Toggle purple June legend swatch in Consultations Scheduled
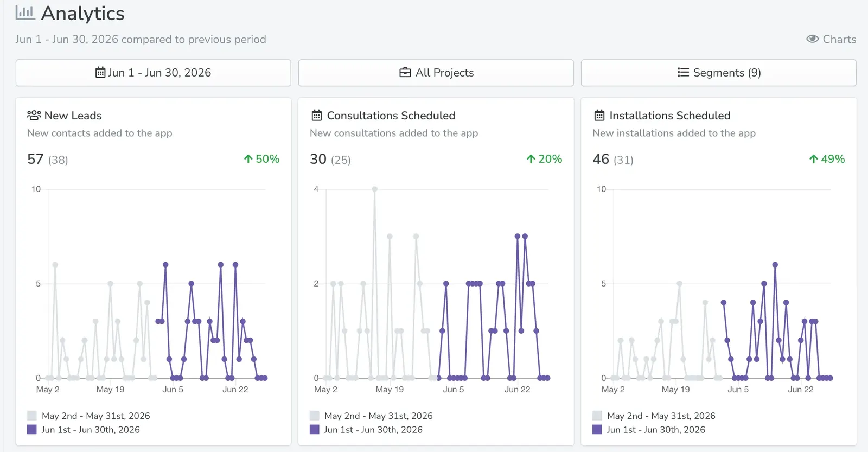The width and height of the screenshot is (868, 452). click(x=315, y=429)
